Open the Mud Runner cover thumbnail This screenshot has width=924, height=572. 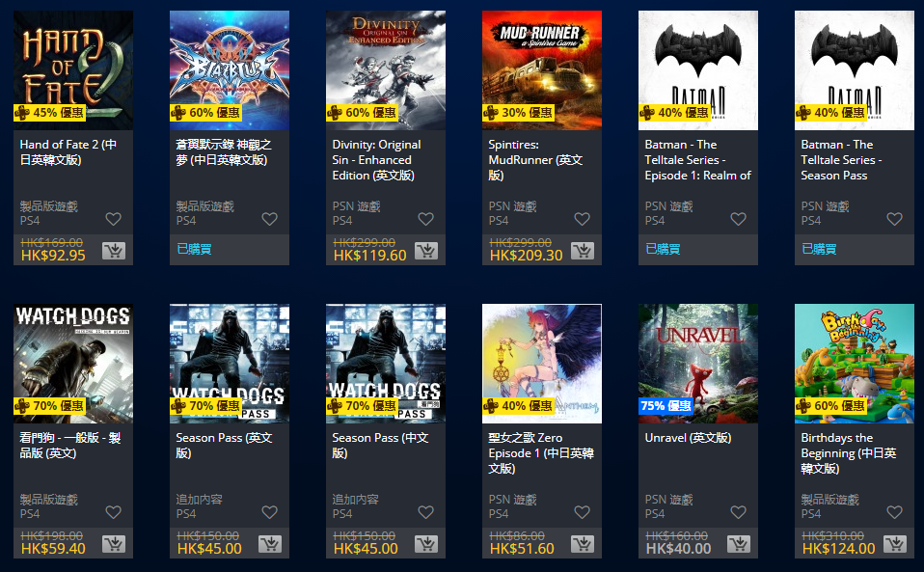[x=542, y=70]
